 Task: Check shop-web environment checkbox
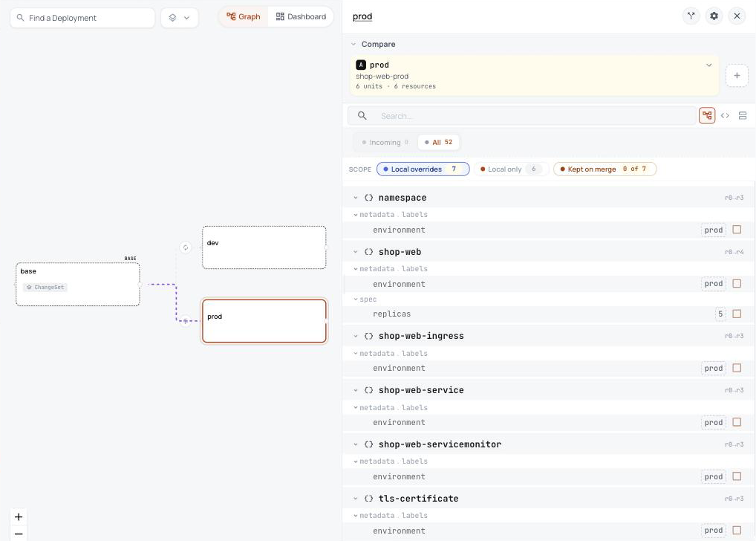pyautogui.click(x=737, y=284)
